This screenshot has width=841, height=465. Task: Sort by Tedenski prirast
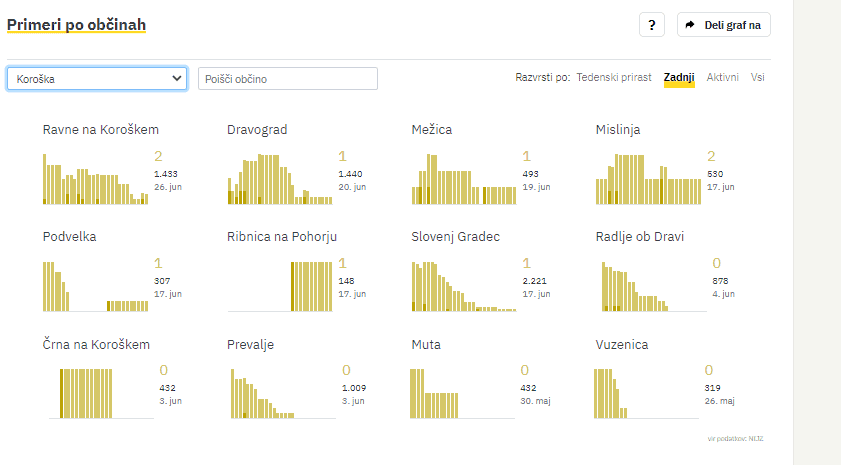click(x=614, y=77)
